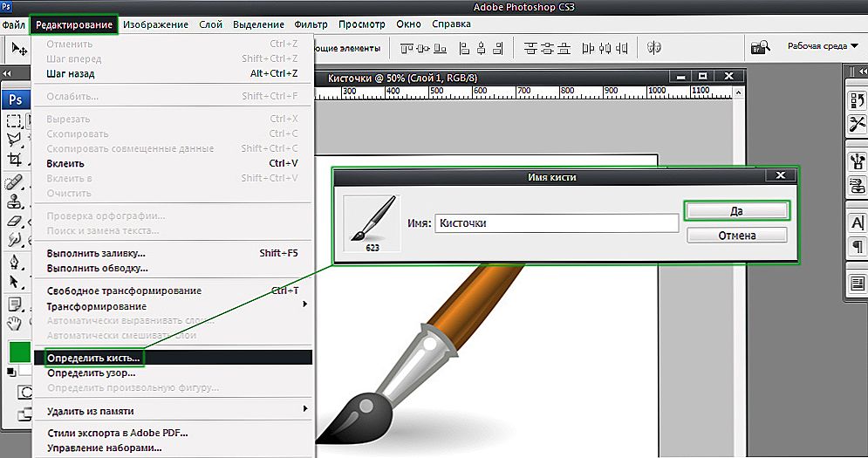Click the brush preview thumbnail 623

coord(372,223)
